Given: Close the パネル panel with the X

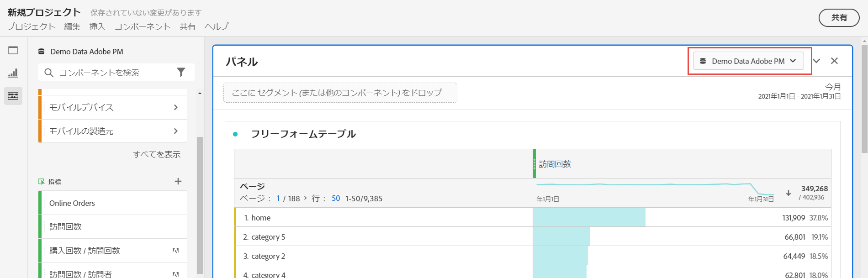Looking at the screenshot, I should (834, 61).
